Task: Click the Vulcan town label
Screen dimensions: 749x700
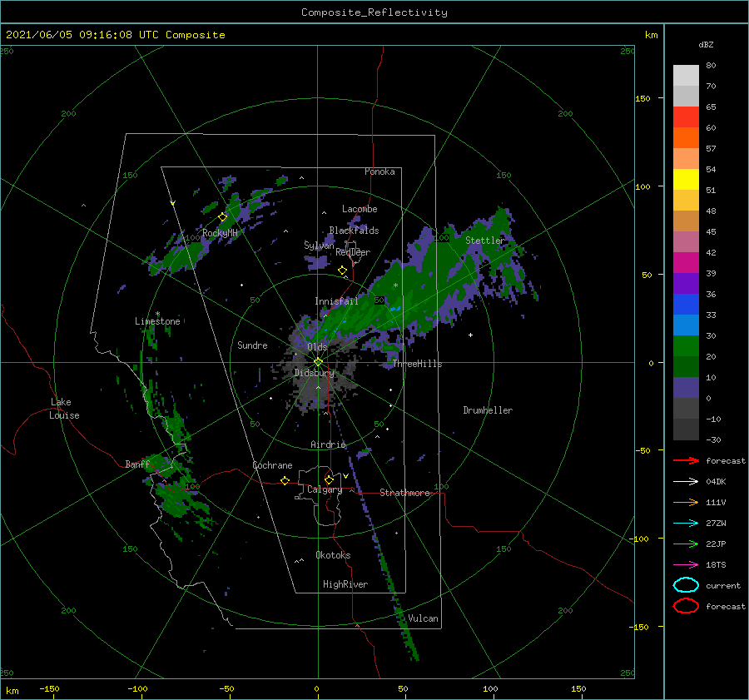Action: pyautogui.click(x=423, y=618)
